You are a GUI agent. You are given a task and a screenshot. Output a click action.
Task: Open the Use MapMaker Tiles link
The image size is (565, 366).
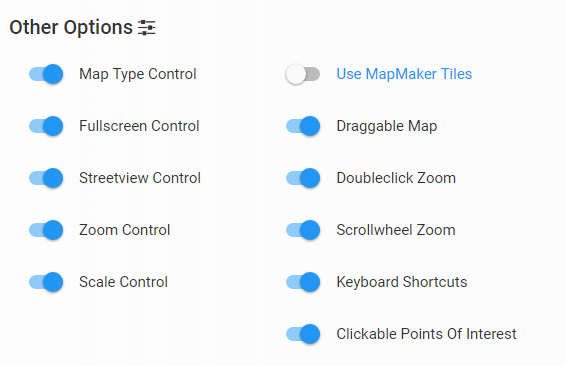pos(404,74)
